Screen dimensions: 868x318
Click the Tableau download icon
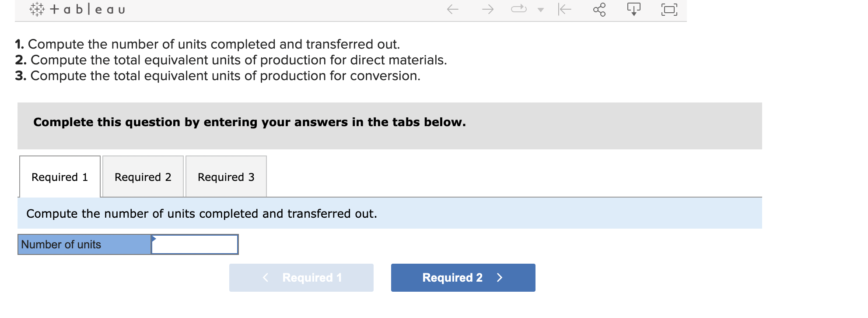(634, 9)
